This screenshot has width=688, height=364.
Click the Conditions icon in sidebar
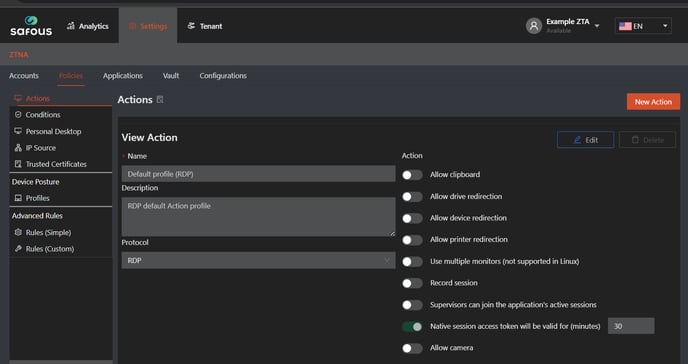[x=18, y=114]
